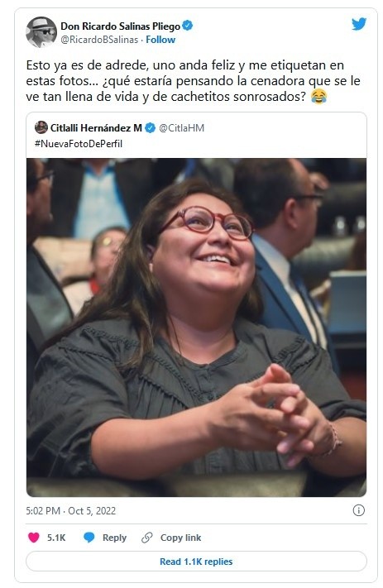
Task: Click the Don Ricardo Salinas Pliego name
Action: click(121, 26)
